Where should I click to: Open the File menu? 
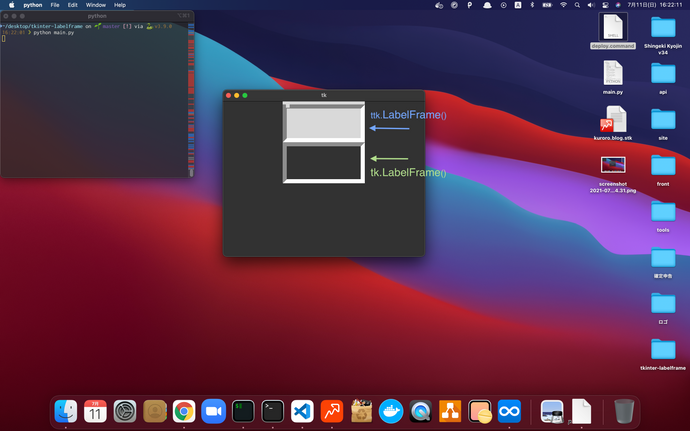coord(55,5)
